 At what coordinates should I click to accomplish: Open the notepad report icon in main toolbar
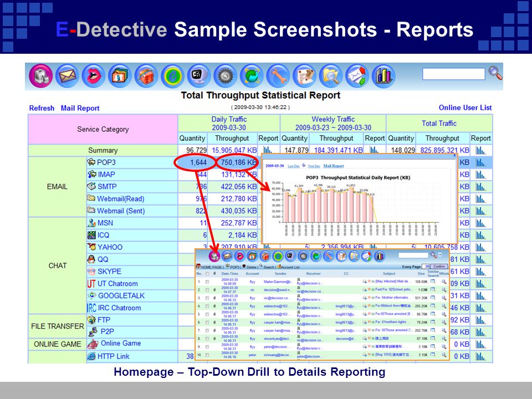coord(304,76)
